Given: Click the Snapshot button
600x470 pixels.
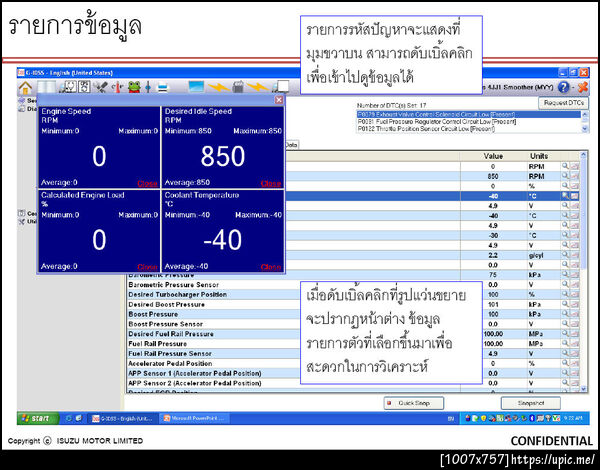Looking at the screenshot, I should [531, 403].
